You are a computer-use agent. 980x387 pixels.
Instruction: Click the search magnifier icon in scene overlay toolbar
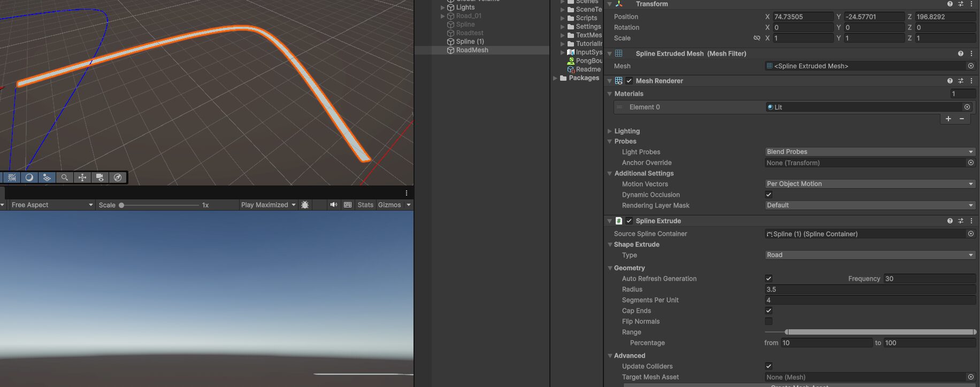[64, 177]
